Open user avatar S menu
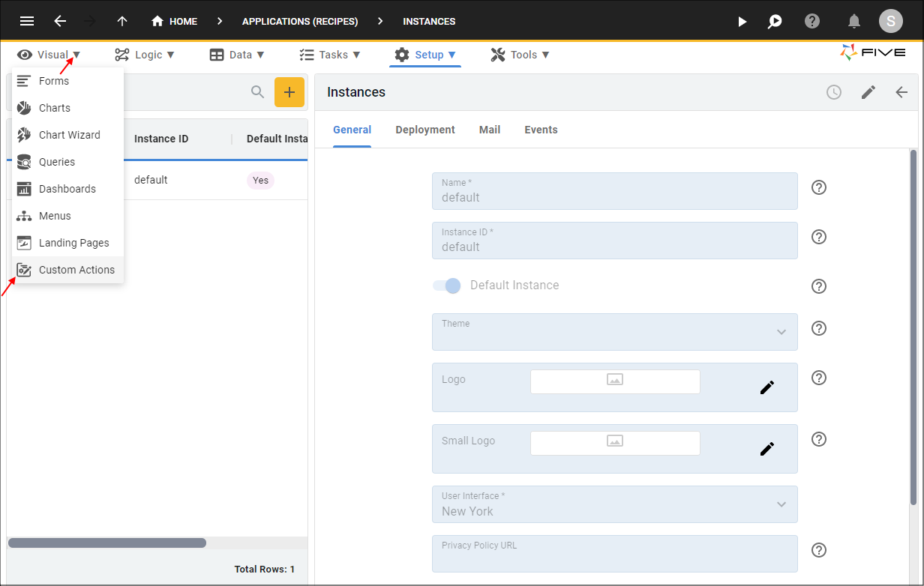 tap(891, 21)
